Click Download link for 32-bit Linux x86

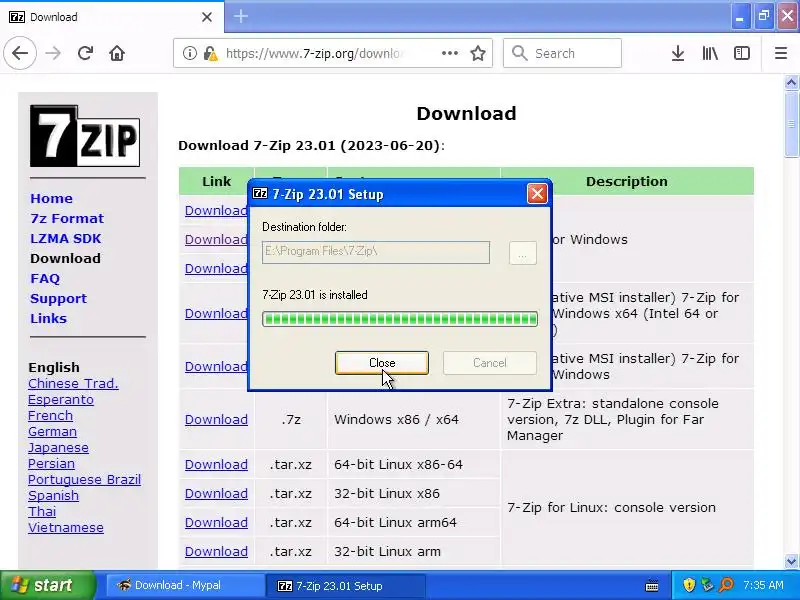(216, 493)
